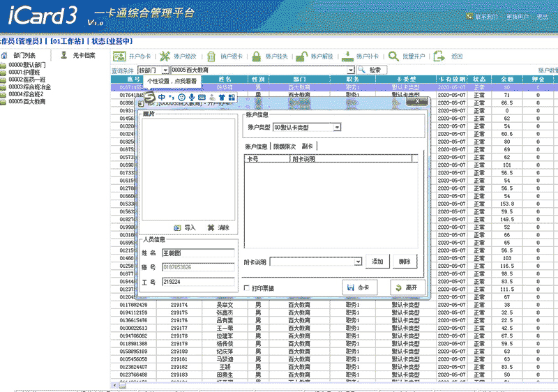Close the 开户办卡 dialog with X
Screen dimensions: 558x392
pos(417,101)
